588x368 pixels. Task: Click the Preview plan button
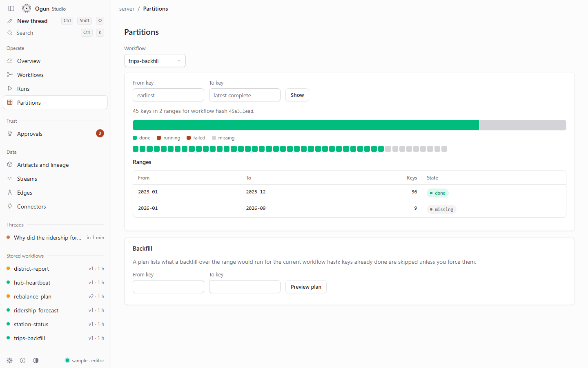tap(306, 287)
